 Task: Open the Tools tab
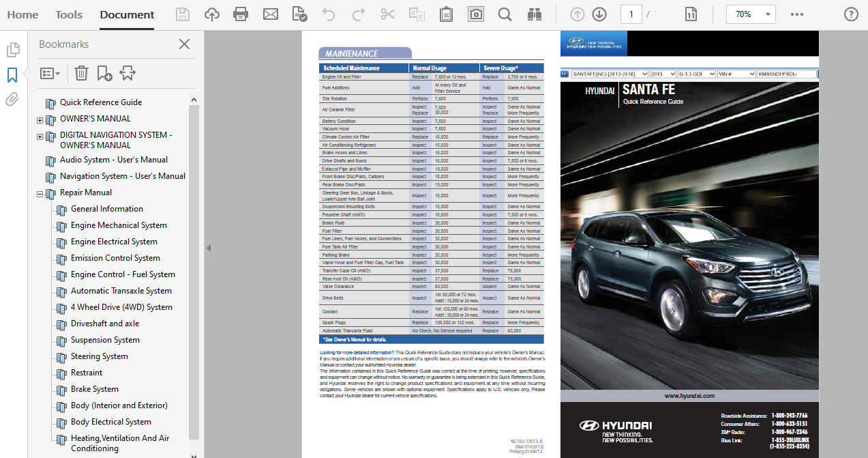(69, 14)
